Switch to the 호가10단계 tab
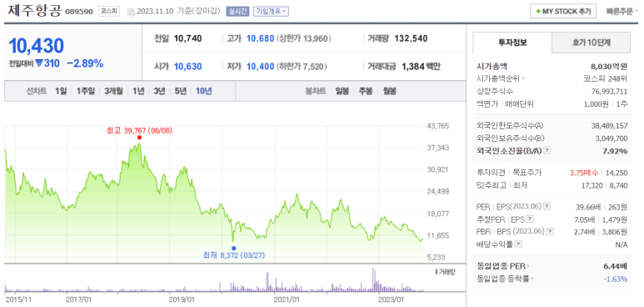The image size is (644, 307). coord(591,43)
